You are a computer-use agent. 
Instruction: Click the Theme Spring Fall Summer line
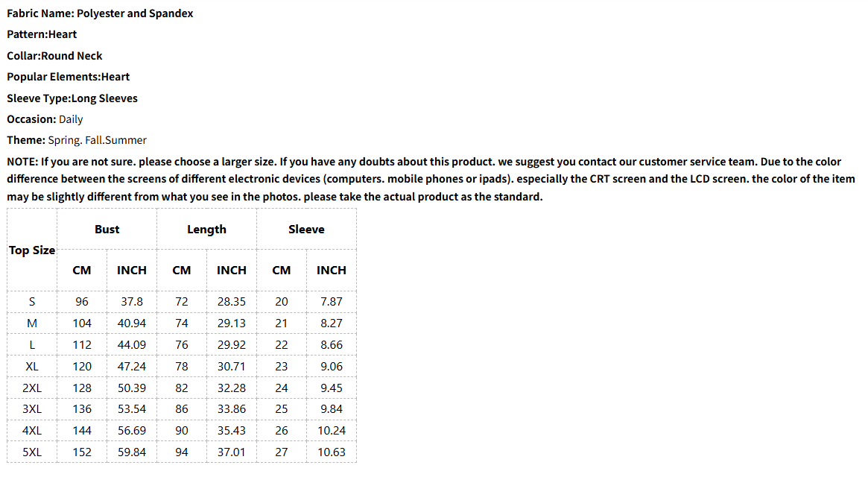(x=77, y=141)
